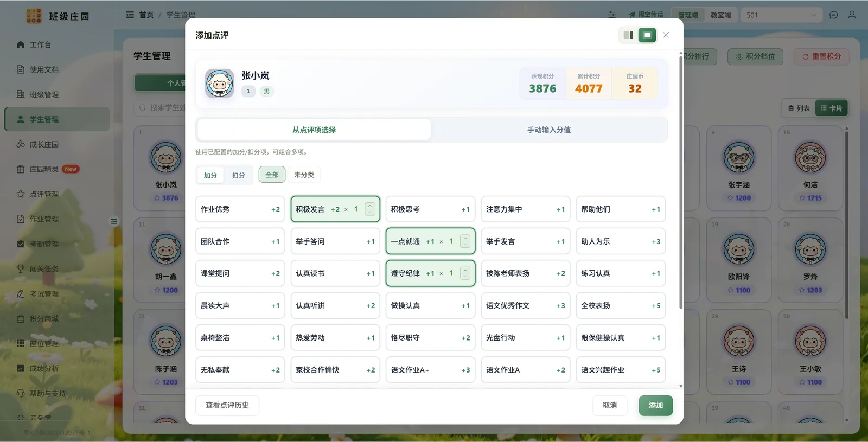Switch to 列表 view
Image resolution: width=868 pixels, height=442 pixels.
[x=799, y=108]
